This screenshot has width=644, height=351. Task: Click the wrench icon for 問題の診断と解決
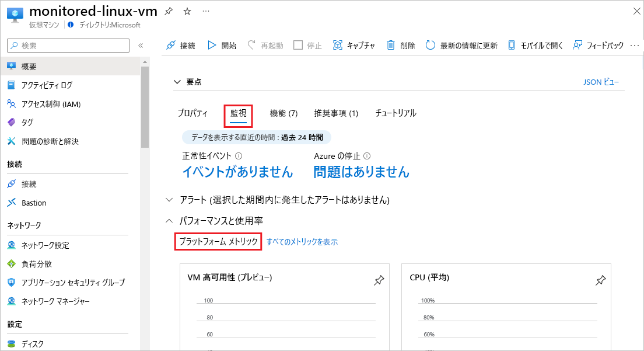12,141
